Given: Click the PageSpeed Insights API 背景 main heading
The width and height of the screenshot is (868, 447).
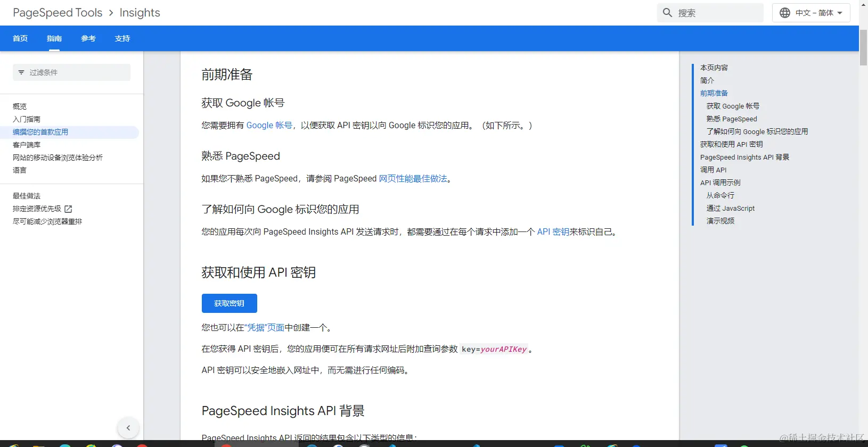Looking at the screenshot, I should [283, 411].
